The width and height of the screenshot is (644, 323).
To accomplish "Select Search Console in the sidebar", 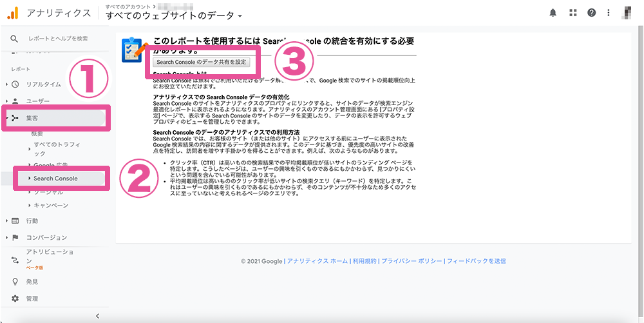I will [55, 179].
